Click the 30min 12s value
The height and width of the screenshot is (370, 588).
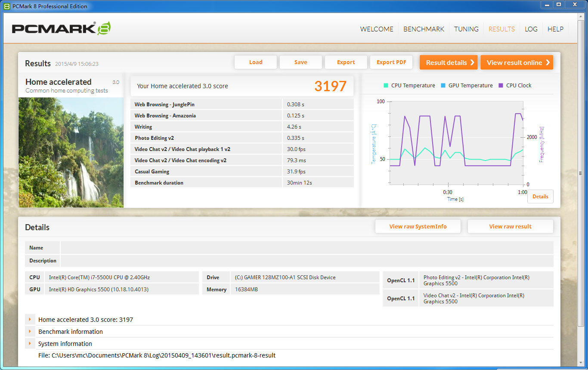[300, 182]
